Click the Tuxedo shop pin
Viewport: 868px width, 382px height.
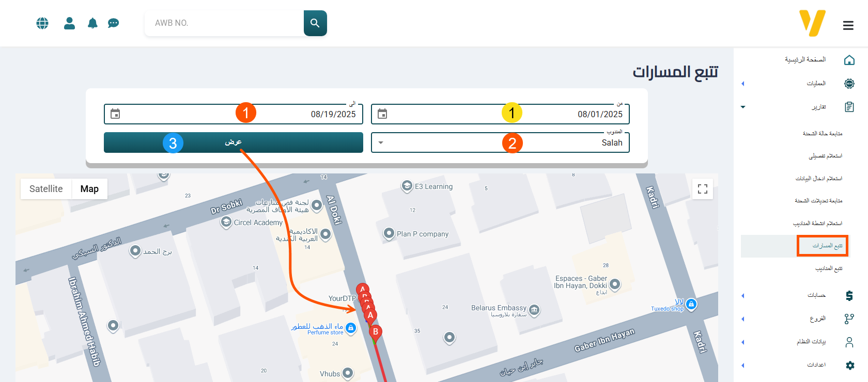[691, 305]
